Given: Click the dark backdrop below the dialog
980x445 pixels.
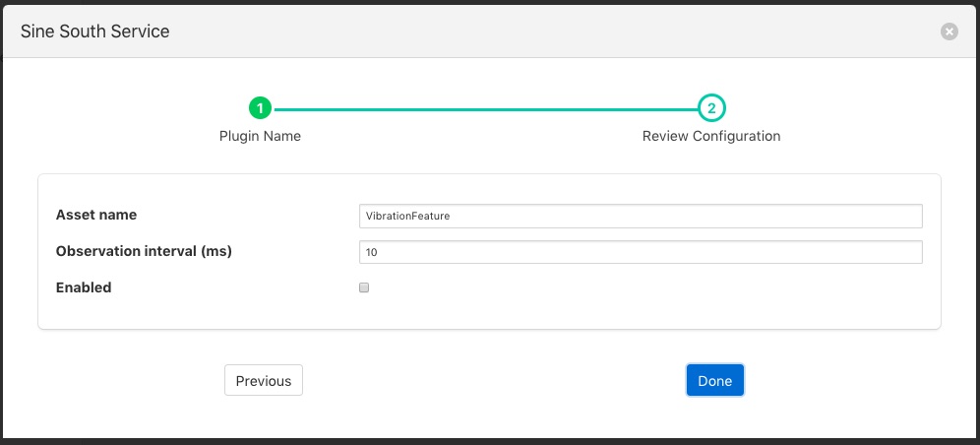Looking at the screenshot, I should 490,441.
